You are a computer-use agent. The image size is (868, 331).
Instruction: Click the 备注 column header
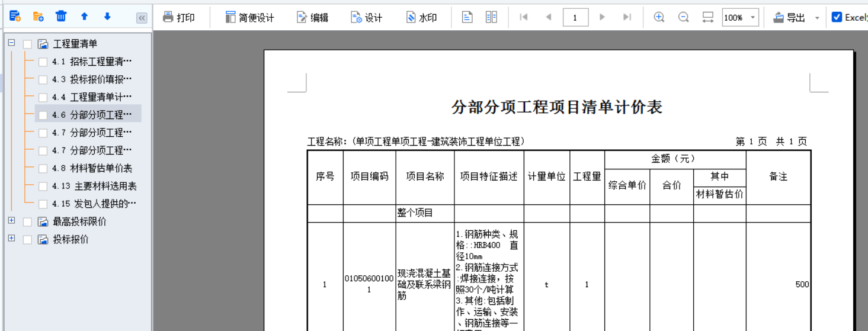point(778,176)
